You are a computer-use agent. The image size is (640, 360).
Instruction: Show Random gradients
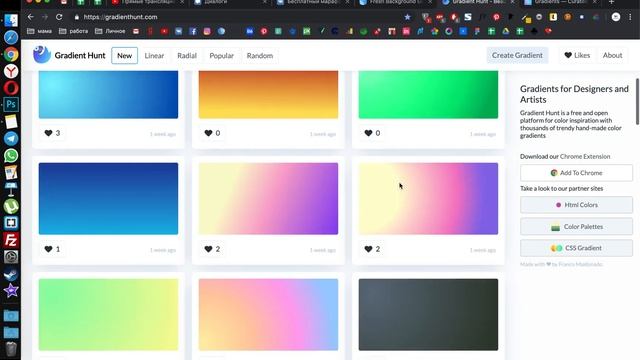[260, 56]
